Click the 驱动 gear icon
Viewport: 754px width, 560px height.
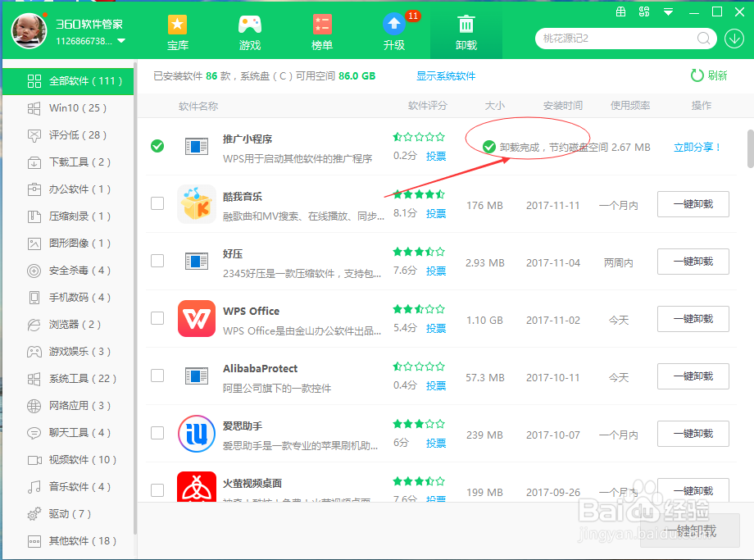coord(34,514)
